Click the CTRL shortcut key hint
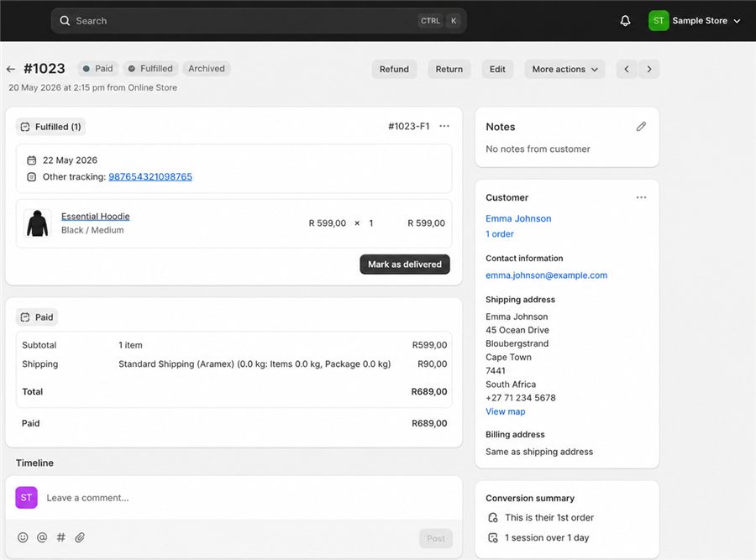The width and height of the screenshot is (756, 560). (x=430, y=21)
